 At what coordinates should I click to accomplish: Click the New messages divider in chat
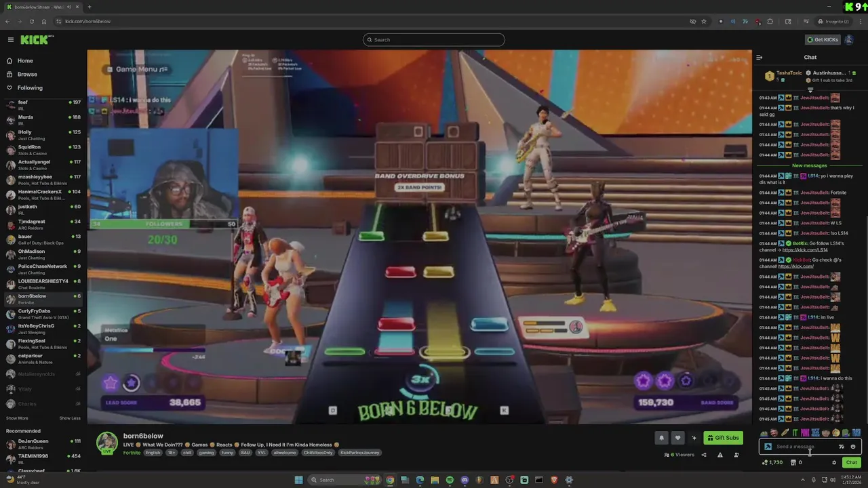coord(810,165)
